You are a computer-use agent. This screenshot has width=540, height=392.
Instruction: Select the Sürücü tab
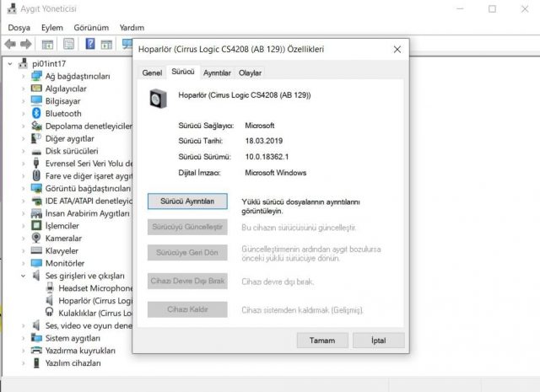click(183, 72)
